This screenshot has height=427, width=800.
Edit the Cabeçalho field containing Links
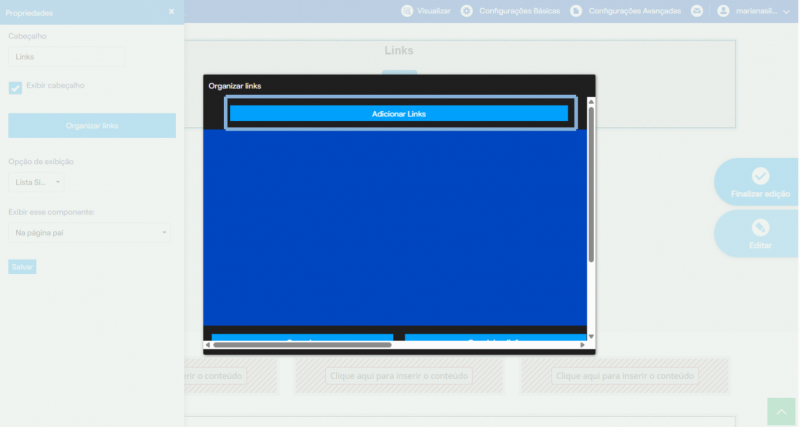tap(66, 57)
